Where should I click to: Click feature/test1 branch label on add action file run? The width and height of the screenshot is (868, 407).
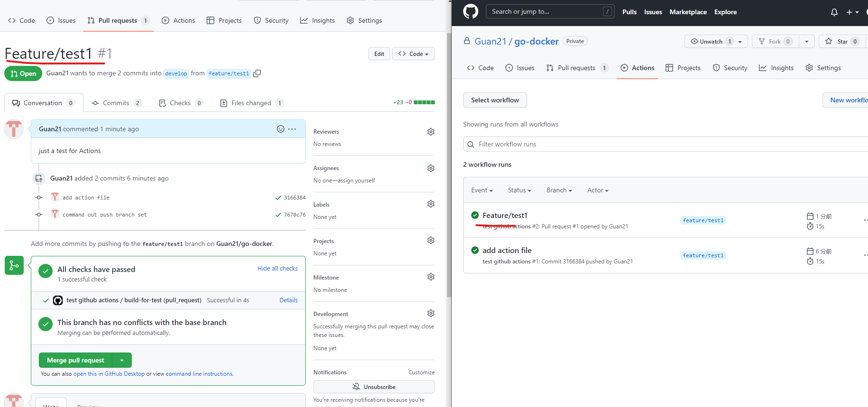[703, 255]
